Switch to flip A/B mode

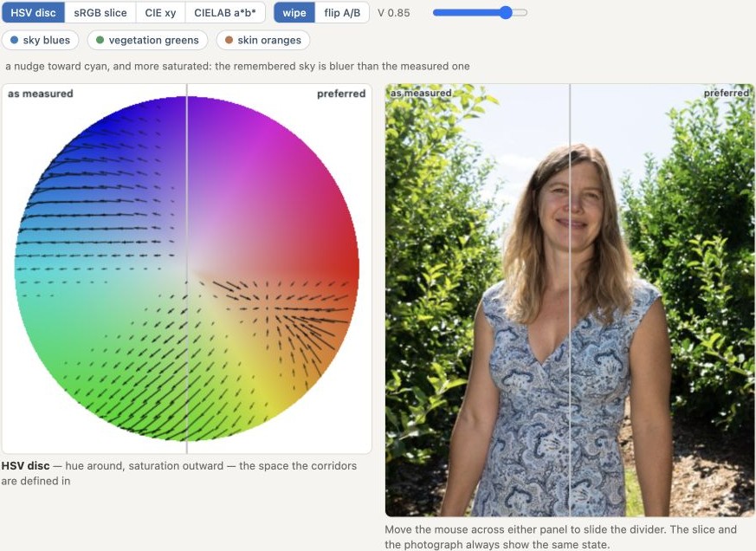(342, 12)
